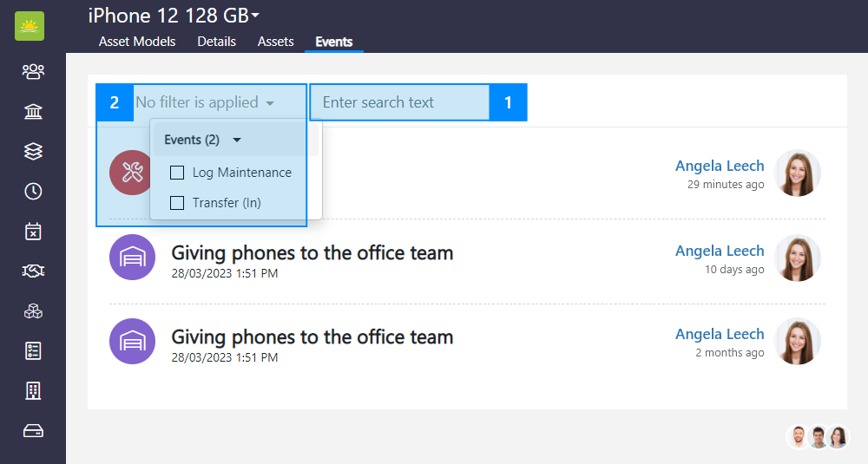Click the calendar with X sidebar icon
Screen dimensions: 868x464
coord(33,232)
